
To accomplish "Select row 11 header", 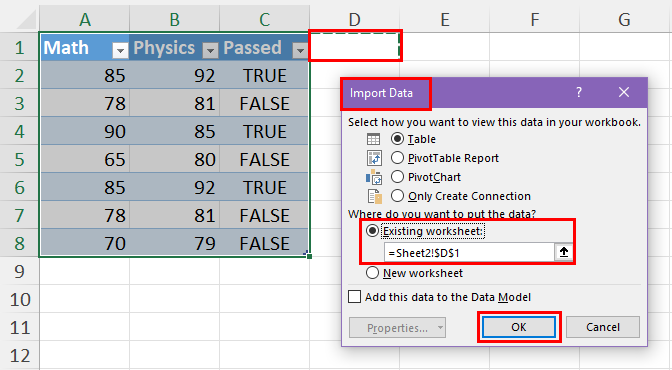I will 19,328.
